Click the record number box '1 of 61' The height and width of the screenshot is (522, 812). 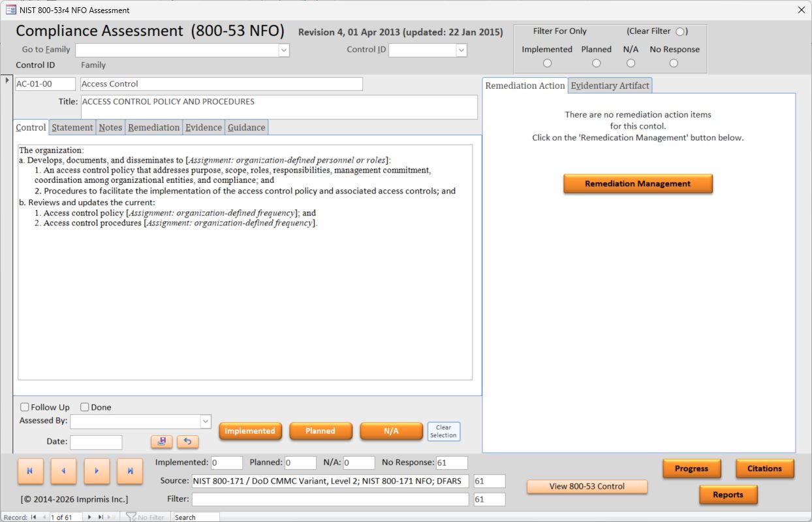pos(66,517)
